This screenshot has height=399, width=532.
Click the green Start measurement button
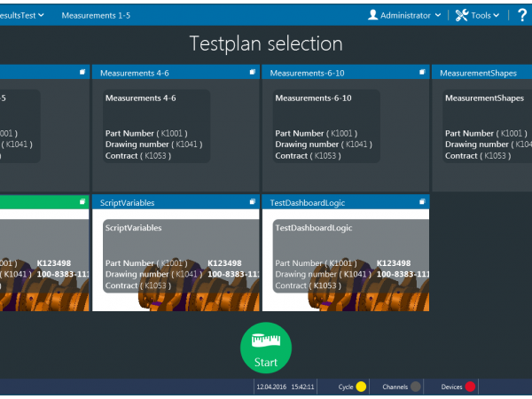266,348
